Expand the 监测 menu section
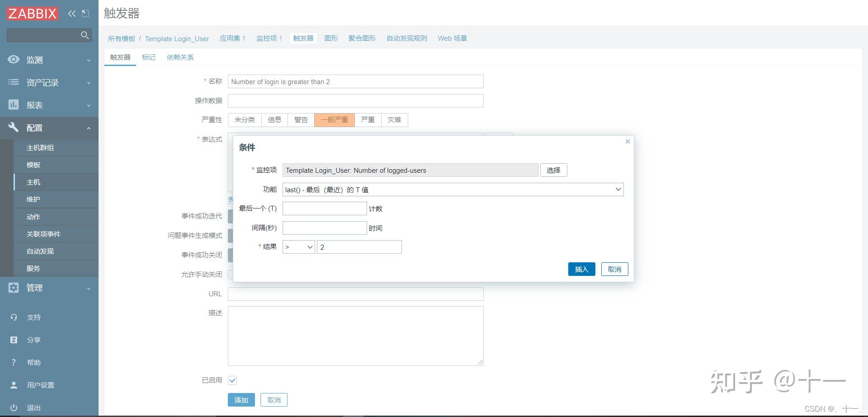868x417 pixels. [89, 60]
